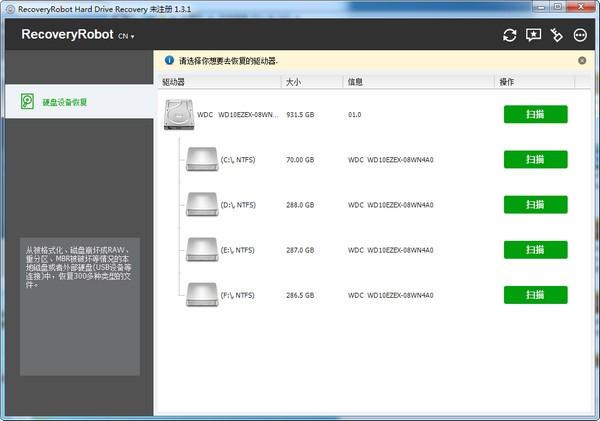
Task: Click the WDC physical hard drive icon
Action: [179, 114]
